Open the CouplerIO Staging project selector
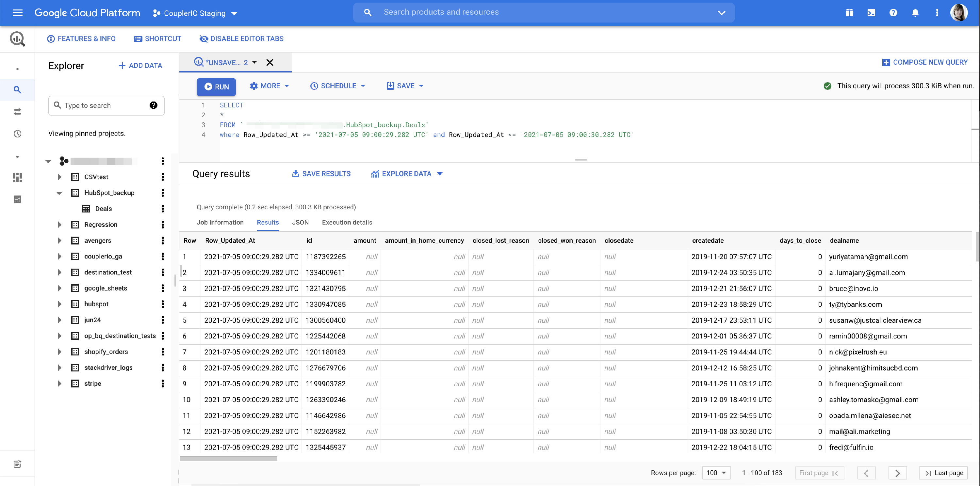The width and height of the screenshot is (980, 486). tap(195, 13)
